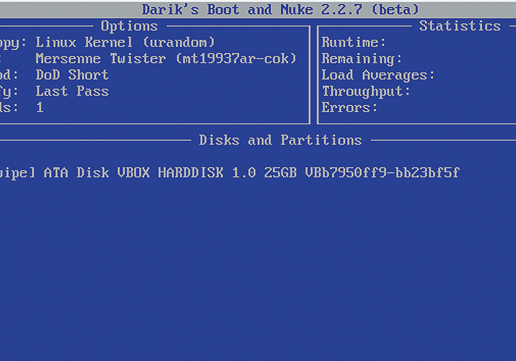
Task: Click the rounds value 1
Action: [40, 108]
